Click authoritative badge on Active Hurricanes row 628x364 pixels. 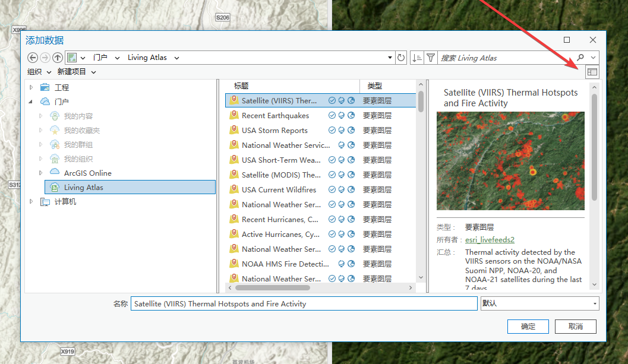click(x=332, y=234)
